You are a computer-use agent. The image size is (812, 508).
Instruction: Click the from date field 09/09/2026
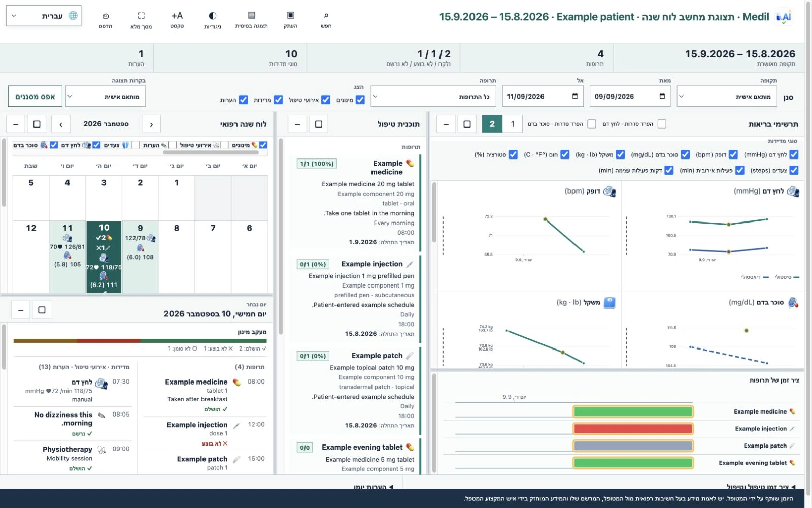[630, 97]
